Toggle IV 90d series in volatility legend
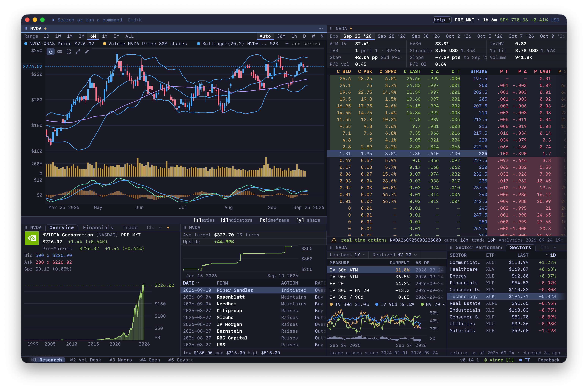 (x=394, y=304)
